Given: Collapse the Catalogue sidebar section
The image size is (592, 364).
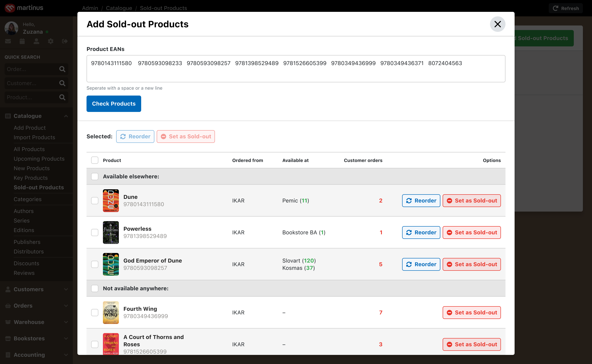Looking at the screenshot, I should pos(66,116).
